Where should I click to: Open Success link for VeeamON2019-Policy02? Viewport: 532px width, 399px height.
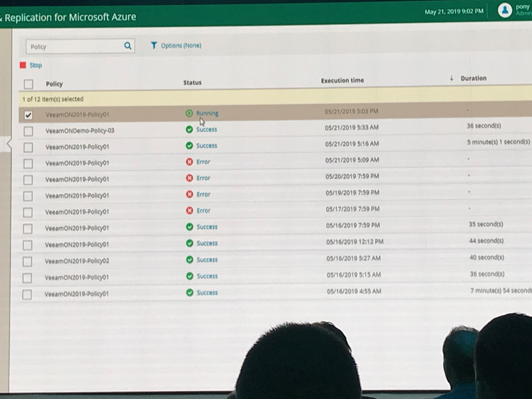click(x=207, y=259)
